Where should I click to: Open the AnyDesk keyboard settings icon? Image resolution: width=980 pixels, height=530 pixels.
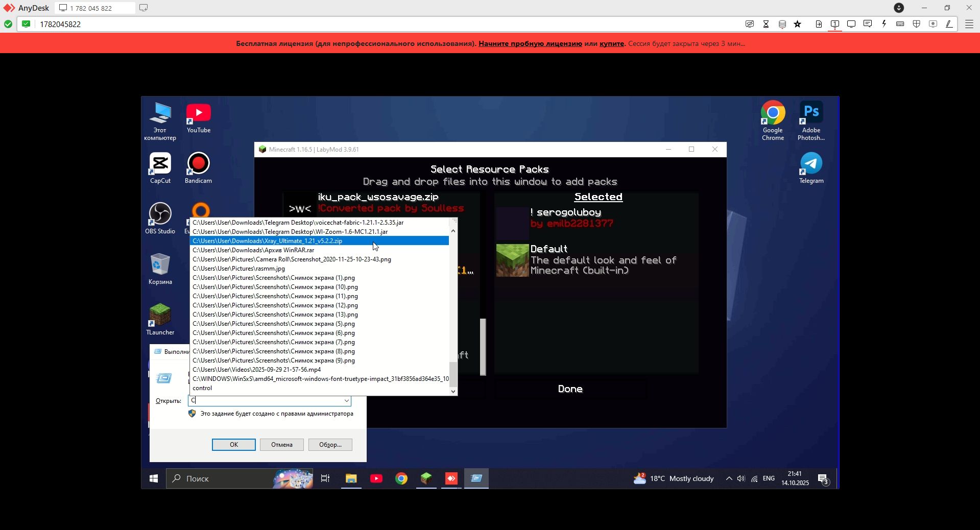point(900,24)
